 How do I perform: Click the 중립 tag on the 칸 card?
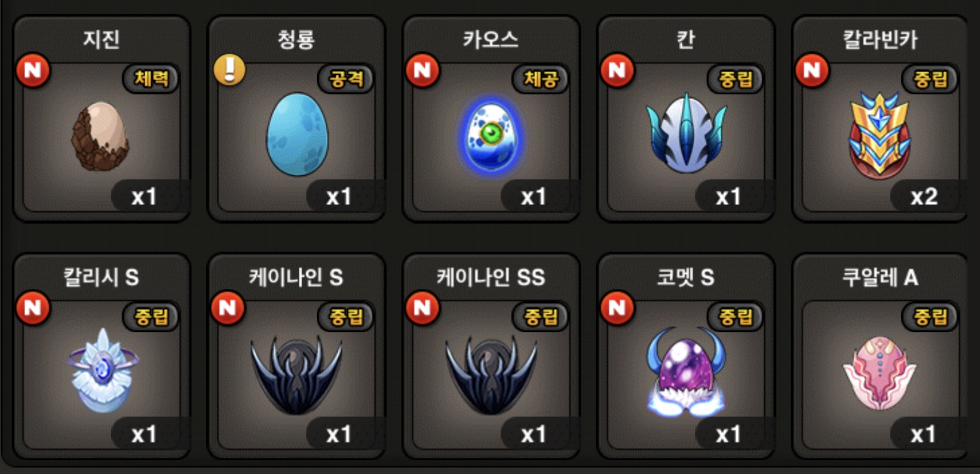coord(735,79)
